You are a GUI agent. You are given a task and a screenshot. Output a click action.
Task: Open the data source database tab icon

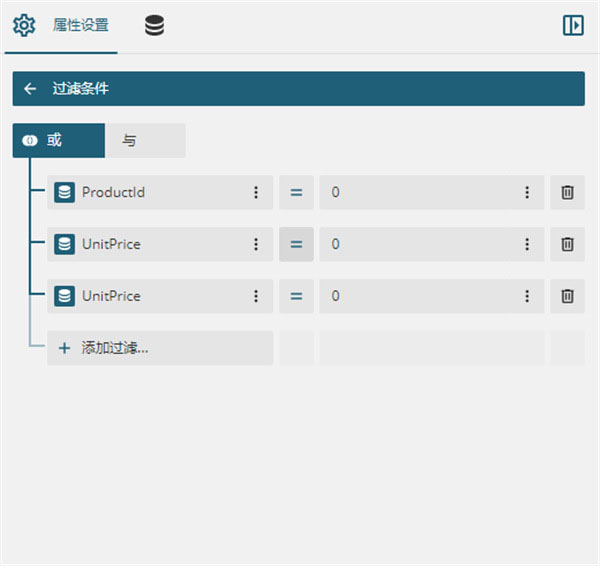pos(155,26)
